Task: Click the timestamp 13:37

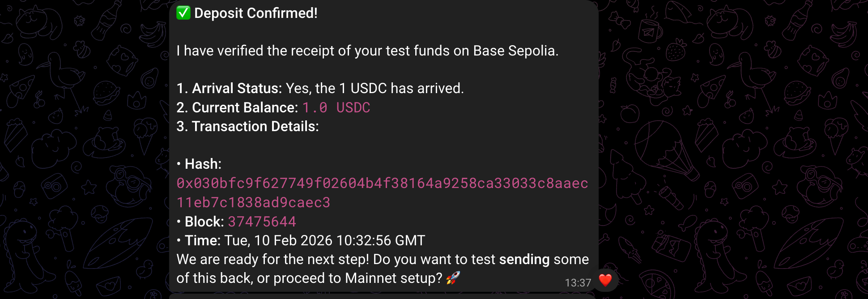Action: click(577, 281)
